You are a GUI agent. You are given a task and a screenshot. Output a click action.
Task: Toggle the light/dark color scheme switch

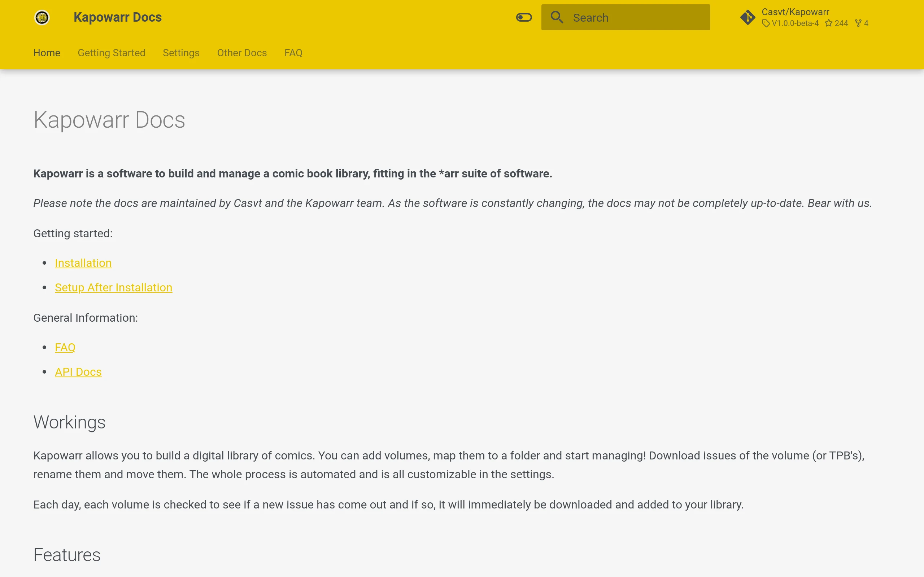pos(524,18)
